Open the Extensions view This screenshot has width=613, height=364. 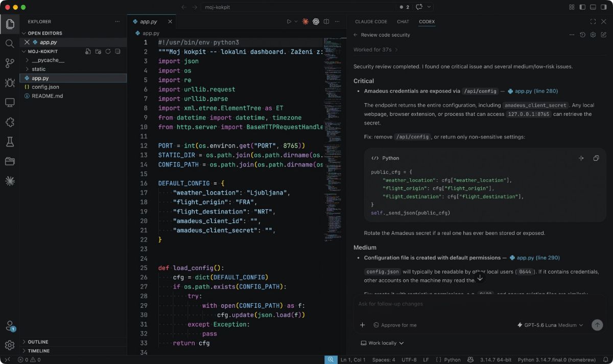point(10,122)
